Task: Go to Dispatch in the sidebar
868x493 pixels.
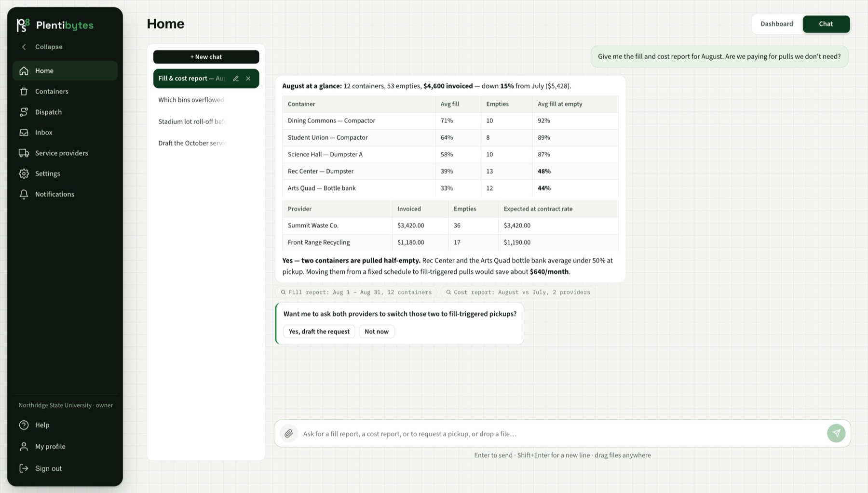Action: coord(65,112)
